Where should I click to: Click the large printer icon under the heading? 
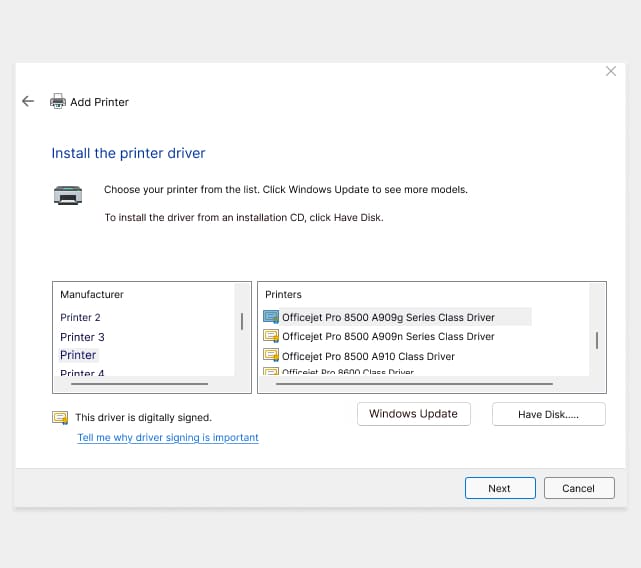pos(67,195)
